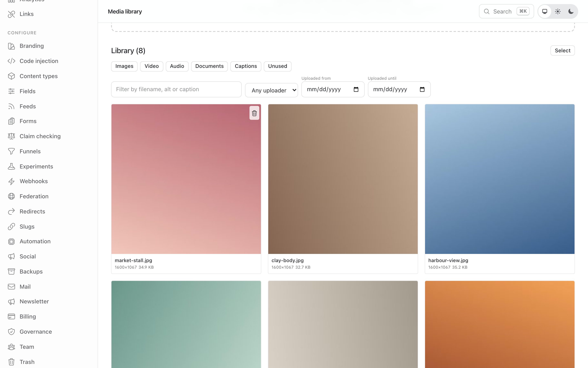Viewport: 588px width, 368px height.
Task: Open market-stall.jpg file name
Action: tap(133, 260)
